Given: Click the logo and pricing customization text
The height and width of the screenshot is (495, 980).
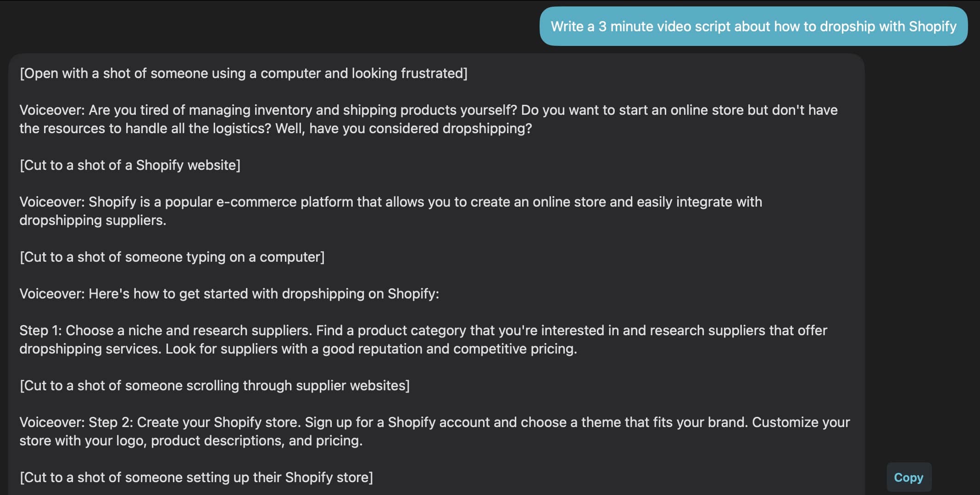Looking at the screenshot, I should pos(190,440).
